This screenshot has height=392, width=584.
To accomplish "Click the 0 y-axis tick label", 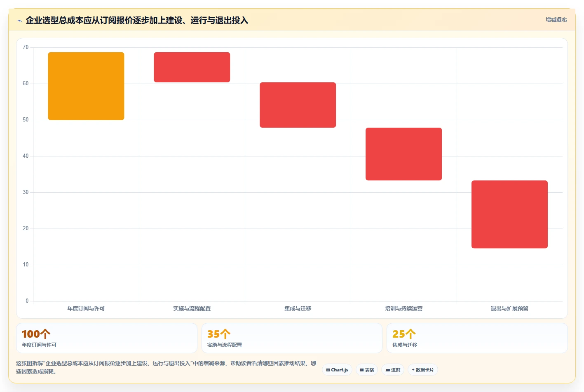I will pos(27,301).
